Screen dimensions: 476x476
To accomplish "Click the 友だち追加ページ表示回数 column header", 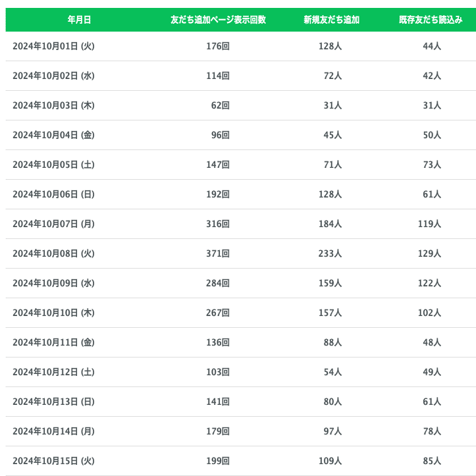I will click(218, 20).
